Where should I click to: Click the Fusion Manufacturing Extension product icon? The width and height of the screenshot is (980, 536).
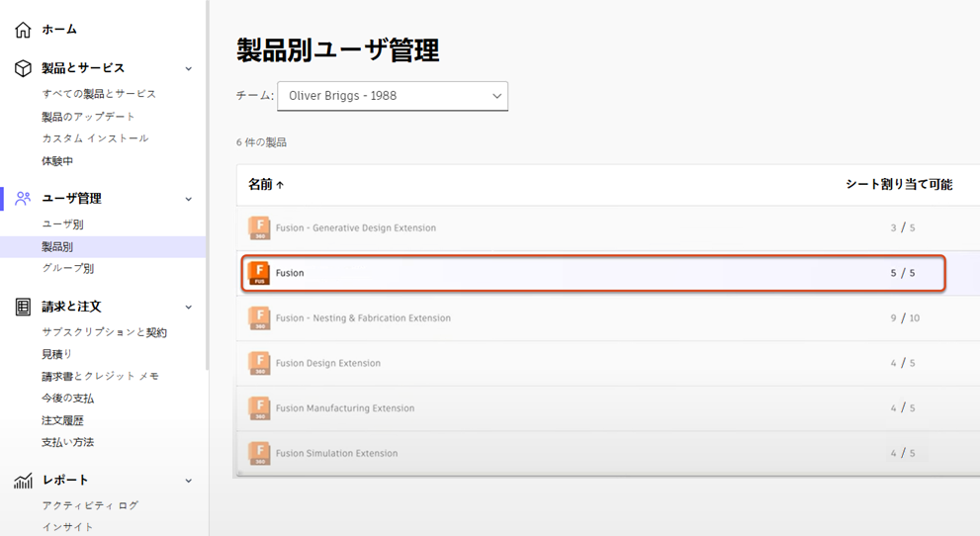(259, 408)
